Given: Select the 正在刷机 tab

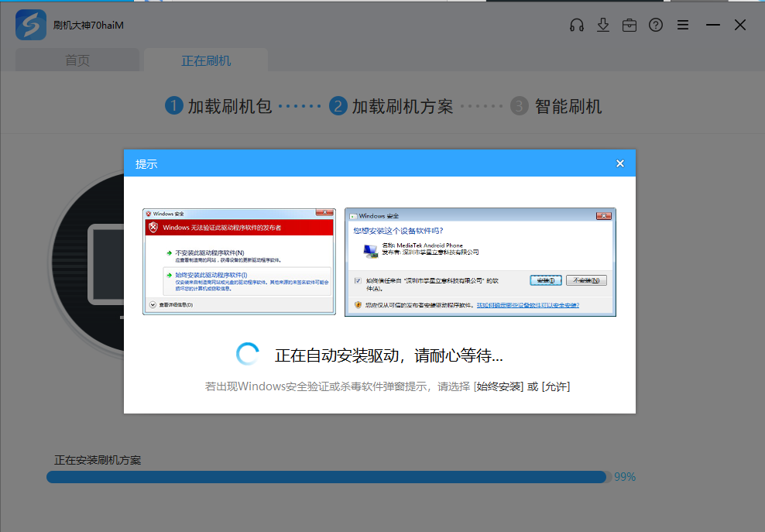Looking at the screenshot, I should 206,60.
